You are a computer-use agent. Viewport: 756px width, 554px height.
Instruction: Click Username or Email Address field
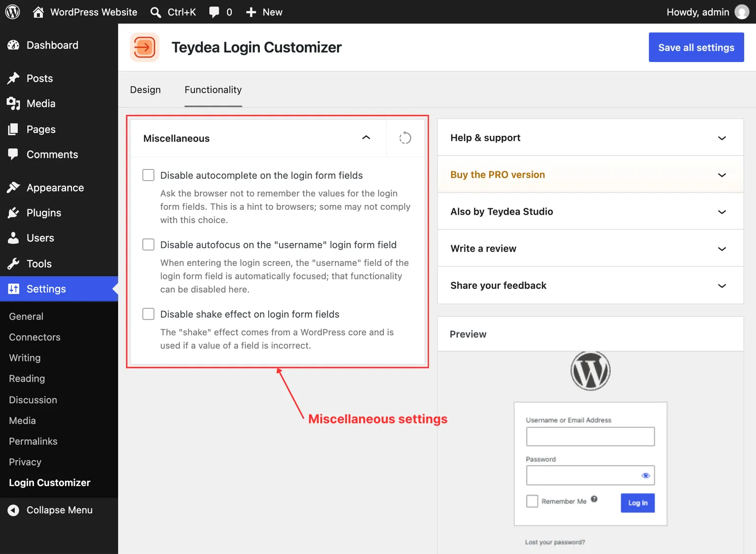pyautogui.click(x=590, y=436)
